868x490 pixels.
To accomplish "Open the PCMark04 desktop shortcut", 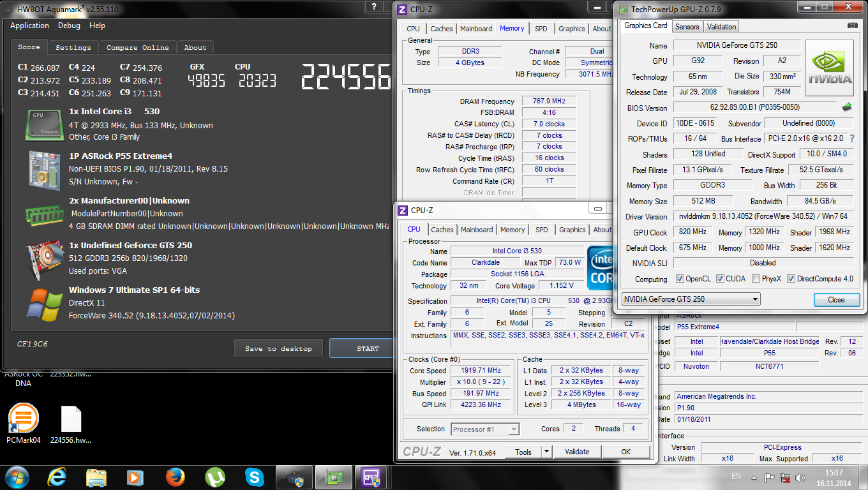I will pyautogui.click(x=24, y=424).
